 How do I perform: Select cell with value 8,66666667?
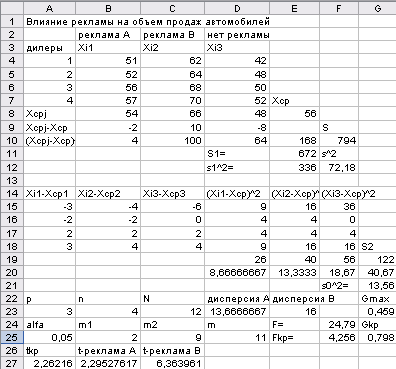tap(237, 272)
